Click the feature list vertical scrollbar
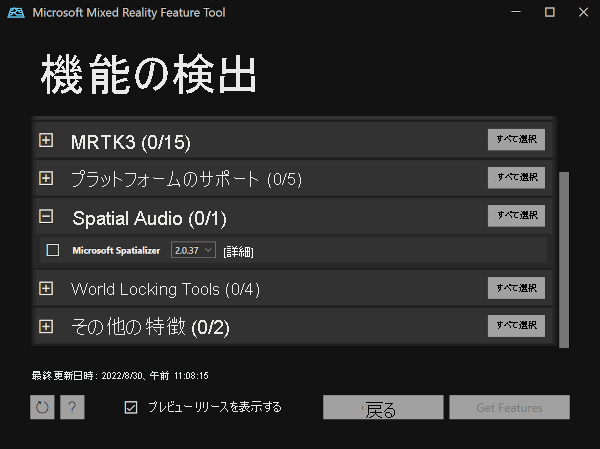The height and width of the screenshot is (449, 600). point(563,258)
